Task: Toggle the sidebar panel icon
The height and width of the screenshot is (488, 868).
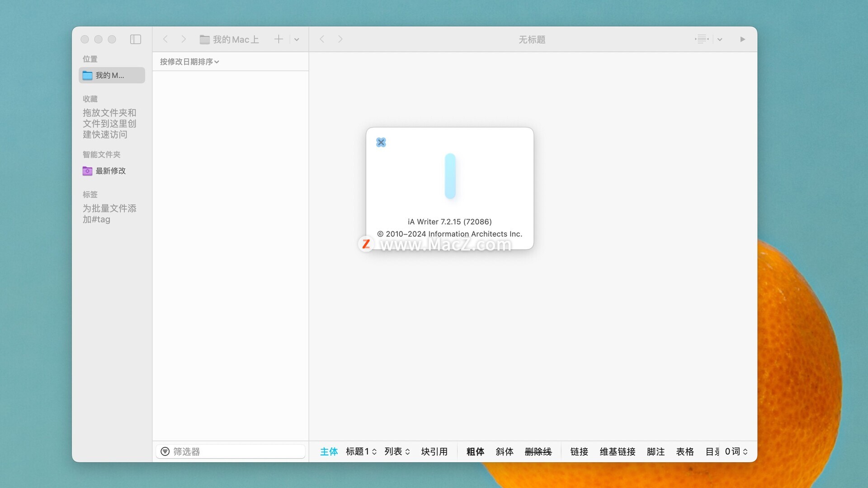Action: (136, 39)
